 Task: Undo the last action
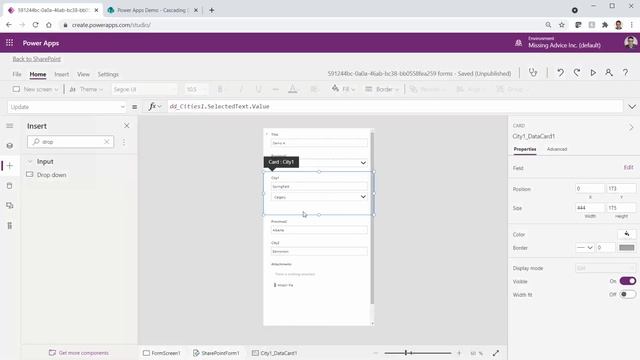pyautogui.click(x=560, y=73)
